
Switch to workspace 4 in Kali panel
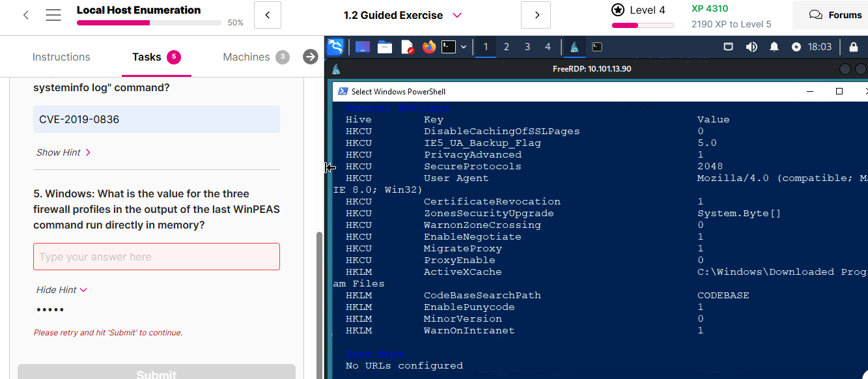(x=548, y=47)
